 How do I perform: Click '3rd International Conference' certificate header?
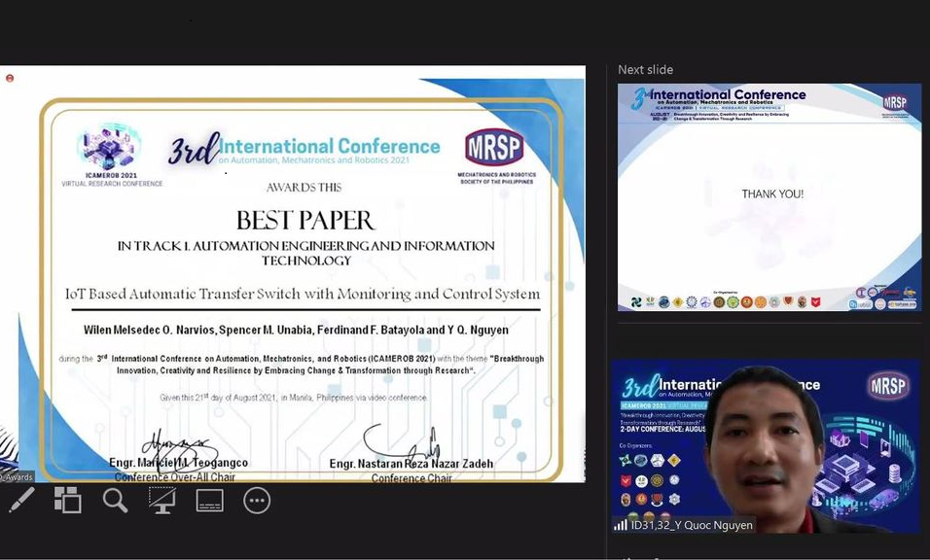click(x=304, y=149)
